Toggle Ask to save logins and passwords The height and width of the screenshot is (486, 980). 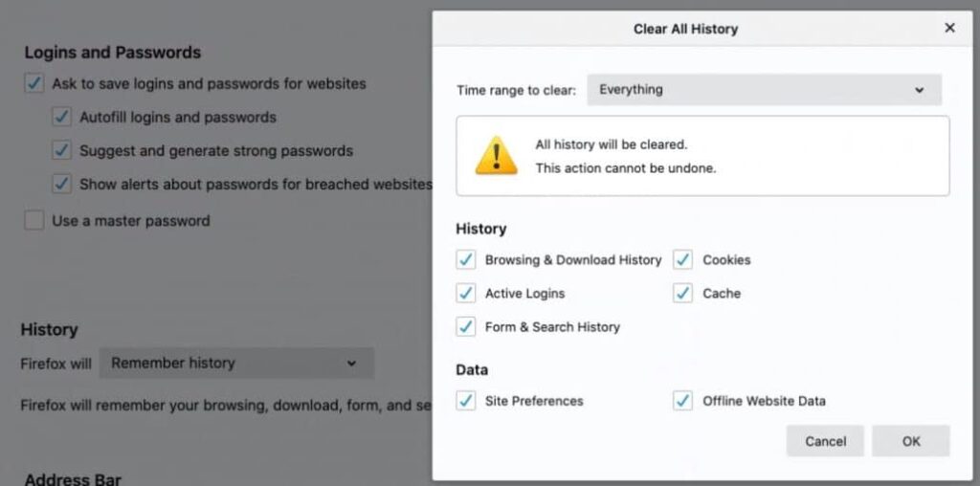(x=34, y=84)
